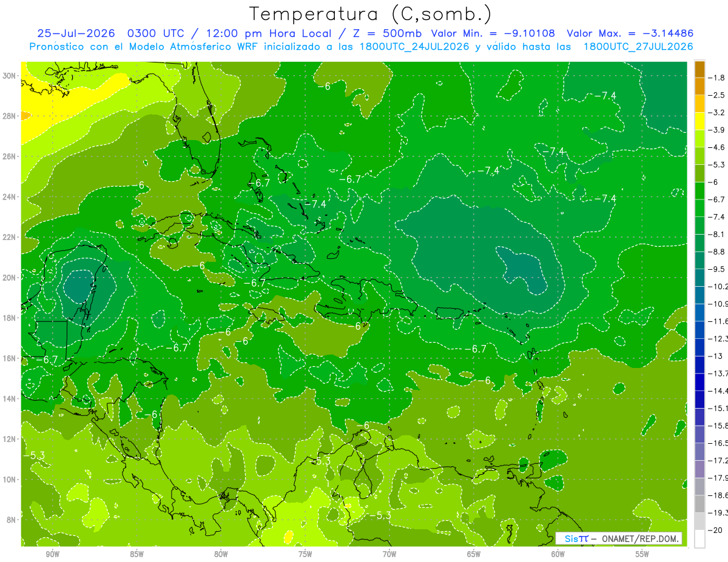Screen dimensions: 728x562
Task: Click 'Valor Max. = -3.14486' text
Action: click(x=630, y=33)
